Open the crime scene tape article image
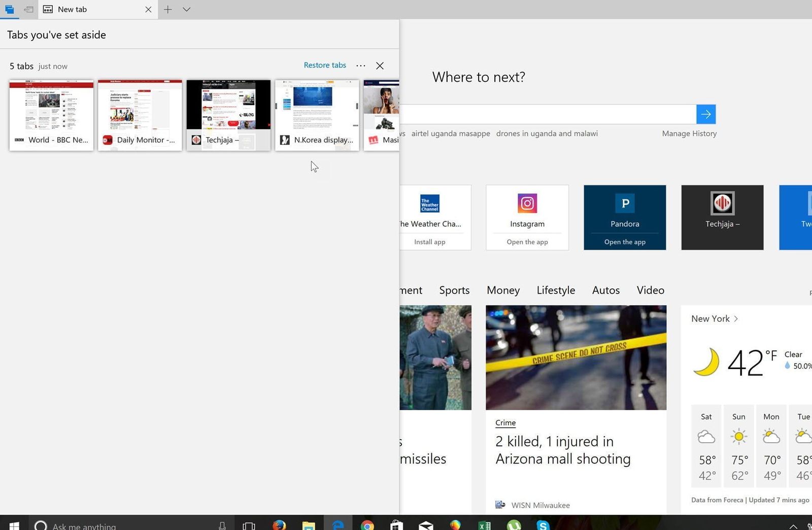Screen dimensions: 812x530 (576, 357)
